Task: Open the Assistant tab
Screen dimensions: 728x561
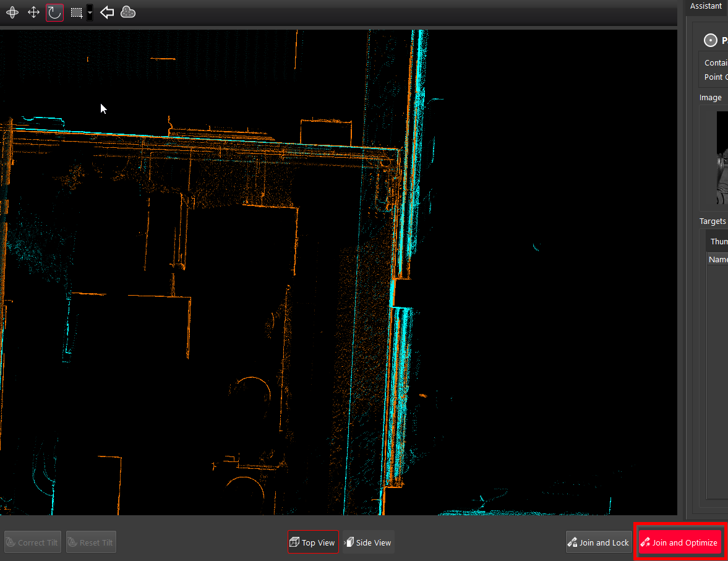Action: 706,6
